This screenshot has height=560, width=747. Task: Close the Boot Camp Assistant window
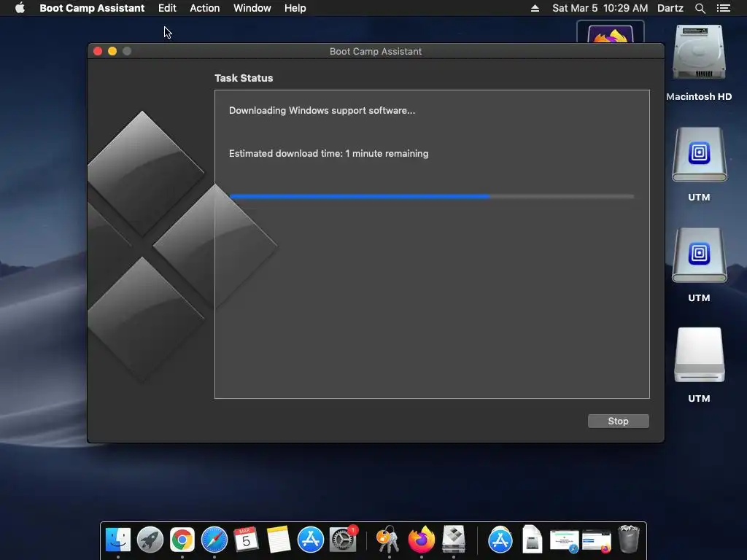click(x=98, y=51)
